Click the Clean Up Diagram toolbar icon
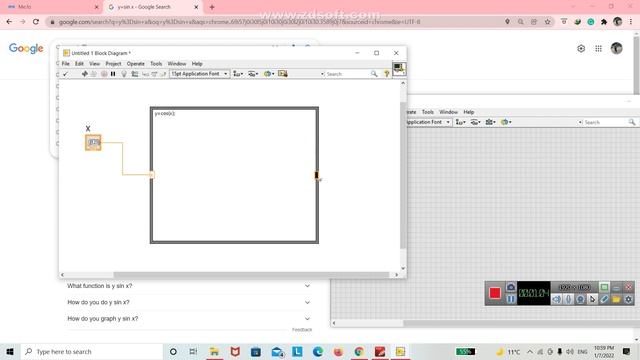The width and height of the screenshot is (640, 360). tap(283, 74)
